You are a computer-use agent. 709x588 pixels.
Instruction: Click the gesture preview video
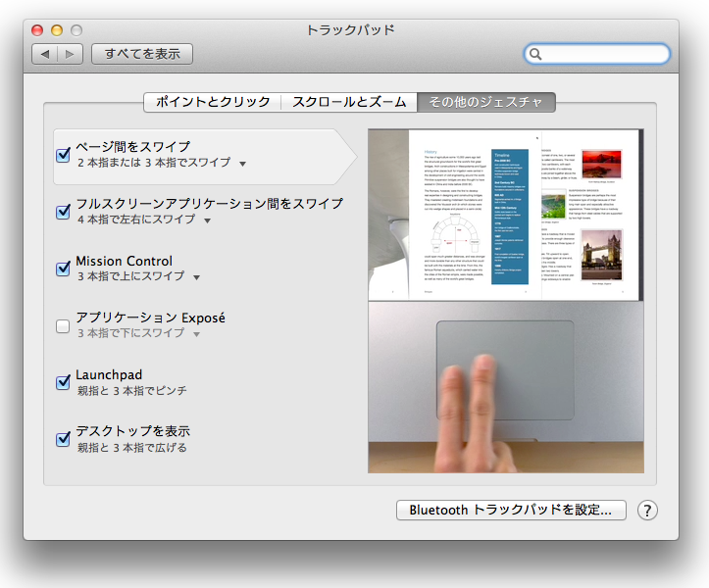(x=505, y=301)
